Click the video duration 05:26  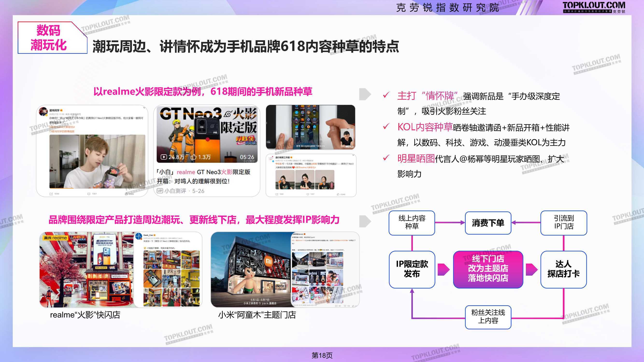pyautogui.click(x=247, y=157)
